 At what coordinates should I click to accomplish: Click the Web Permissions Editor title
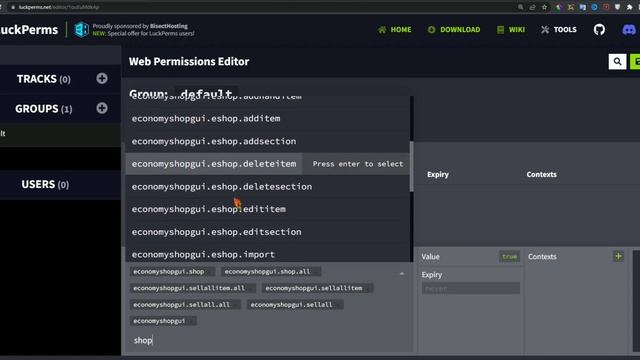[189, 62]
